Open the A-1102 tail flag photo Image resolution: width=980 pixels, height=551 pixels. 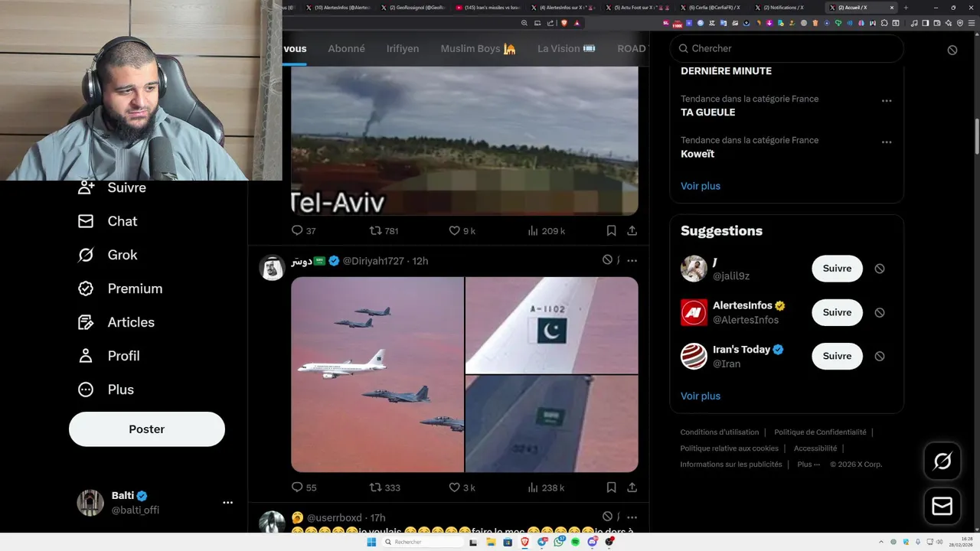click(x=552, y=325)
